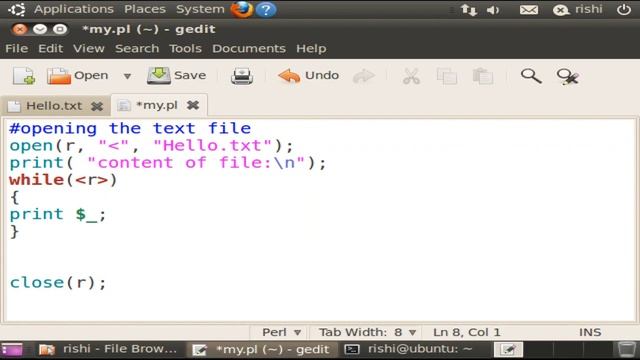
Task: Open the rishi user menu
Action: pos(578,9)
